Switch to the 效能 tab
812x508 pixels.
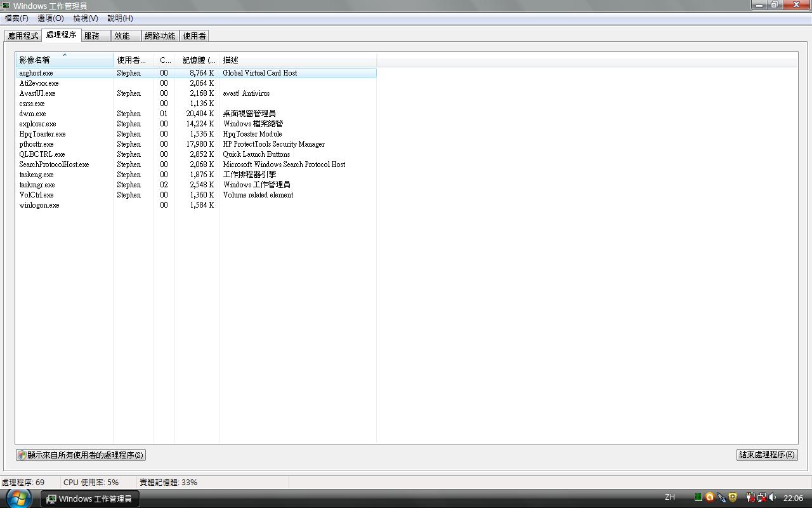126,36
